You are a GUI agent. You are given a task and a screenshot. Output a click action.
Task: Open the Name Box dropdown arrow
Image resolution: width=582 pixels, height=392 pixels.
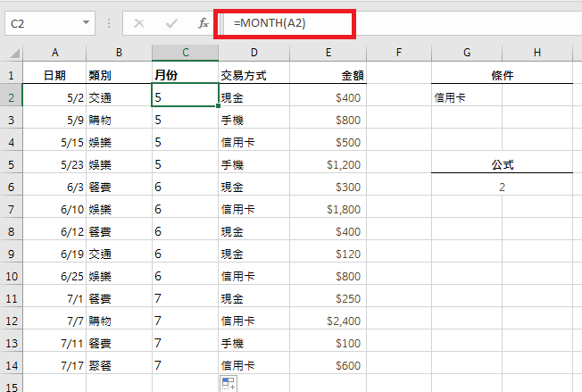(86, 23)
